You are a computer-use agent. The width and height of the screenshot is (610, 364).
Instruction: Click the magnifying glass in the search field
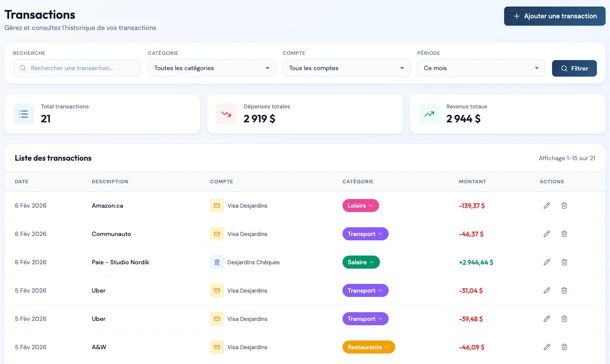tap(22, 68)
